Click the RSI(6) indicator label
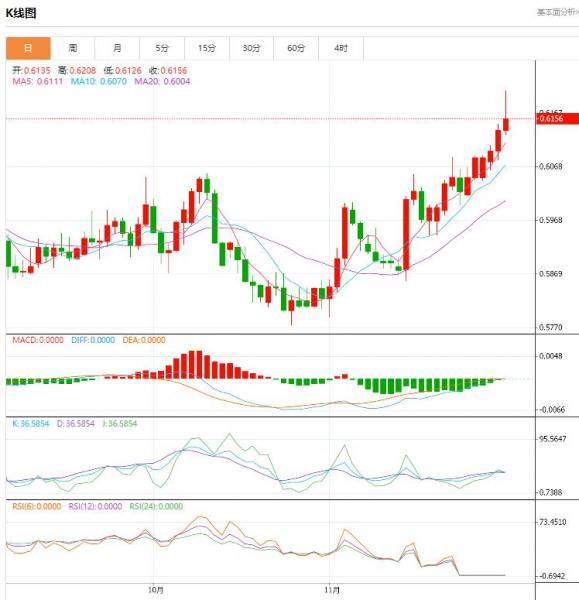The image size is (579, 600). tap(37, 507)
